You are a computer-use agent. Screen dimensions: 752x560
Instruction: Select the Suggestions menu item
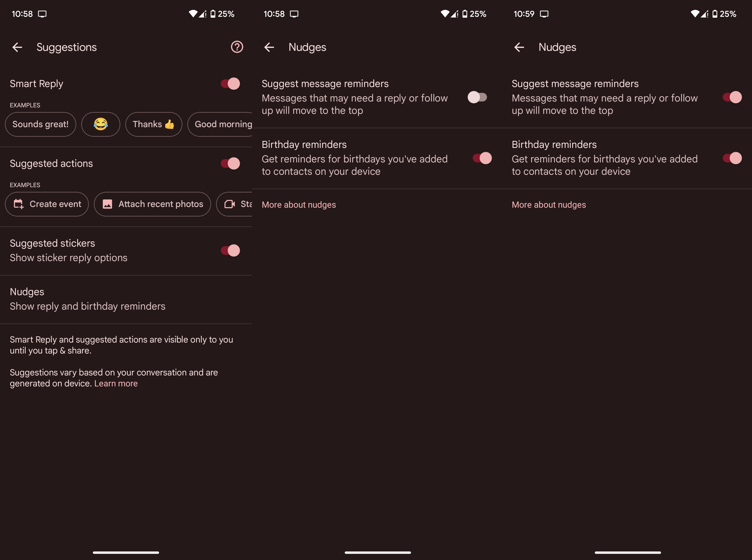click(x=67, y=46)
